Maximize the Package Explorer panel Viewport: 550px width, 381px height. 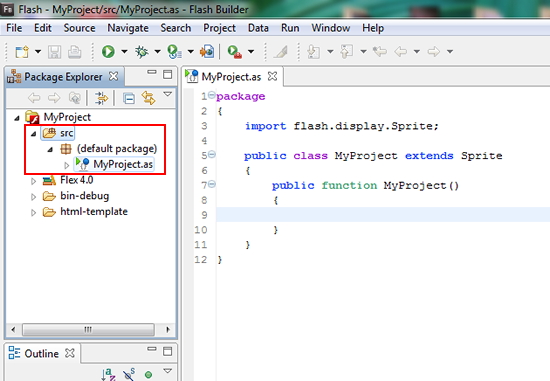168,74
